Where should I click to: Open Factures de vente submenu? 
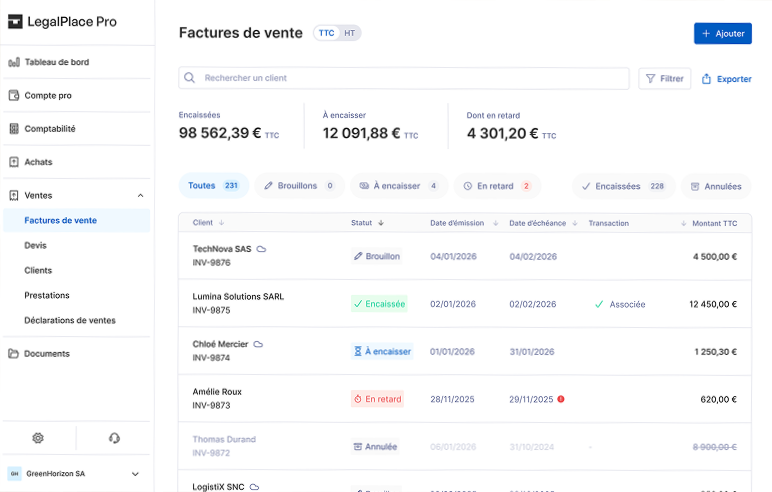coord(77,221)
